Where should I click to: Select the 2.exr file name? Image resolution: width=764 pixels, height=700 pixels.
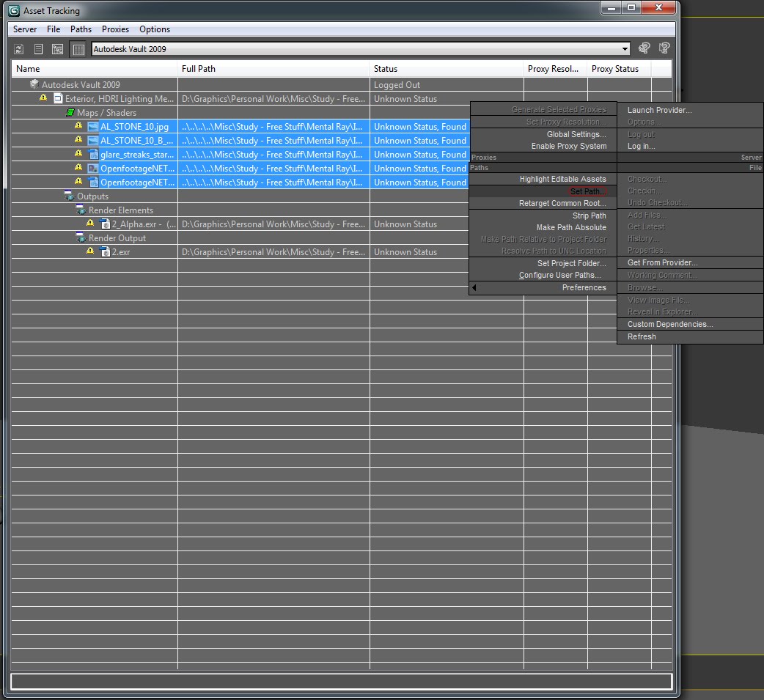coord(121,252)
